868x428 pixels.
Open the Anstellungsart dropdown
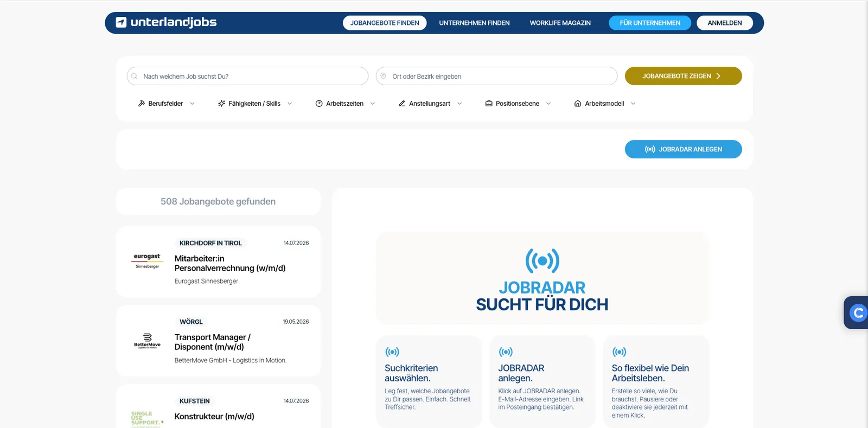pyautogui.click(x=430, y=104)
